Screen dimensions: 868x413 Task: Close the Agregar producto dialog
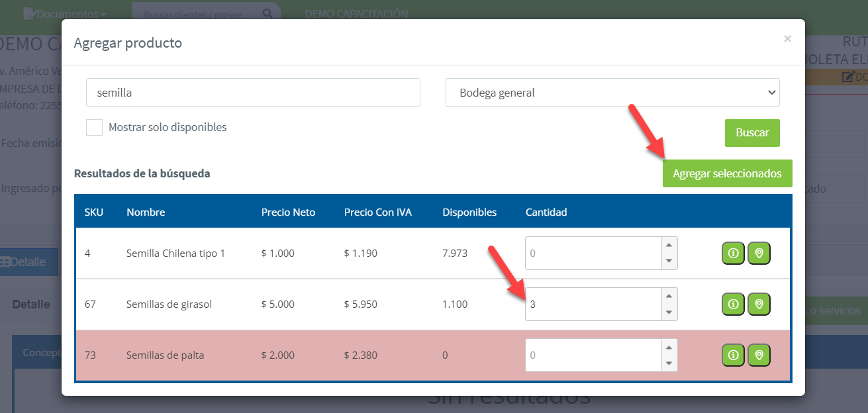(787, 39)
